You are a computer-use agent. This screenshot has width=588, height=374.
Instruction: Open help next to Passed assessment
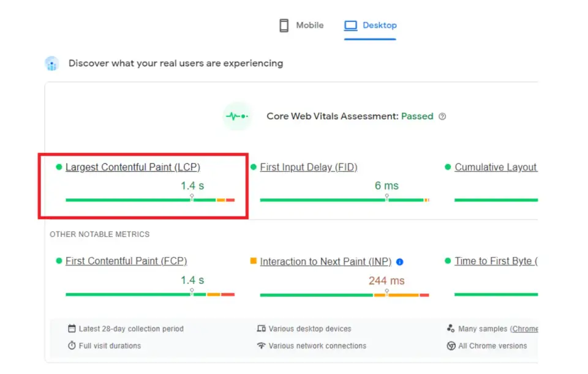[442, 116]
